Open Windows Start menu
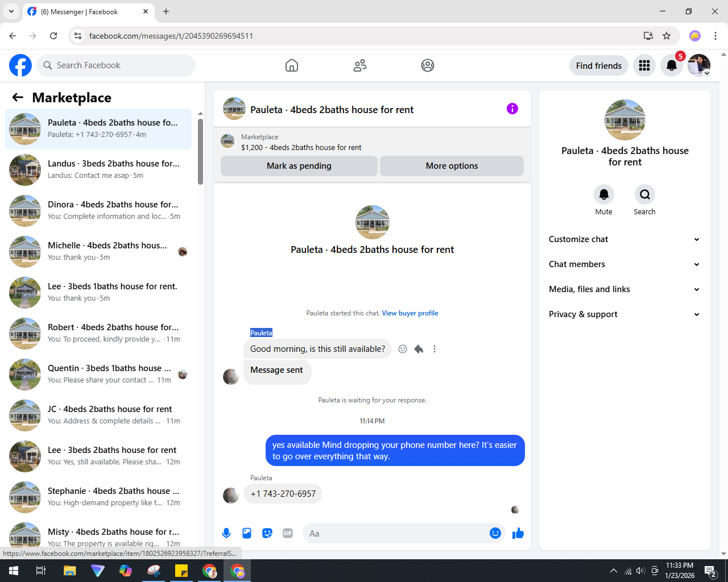This screenshot has width=728, height=582. (14, 571)
